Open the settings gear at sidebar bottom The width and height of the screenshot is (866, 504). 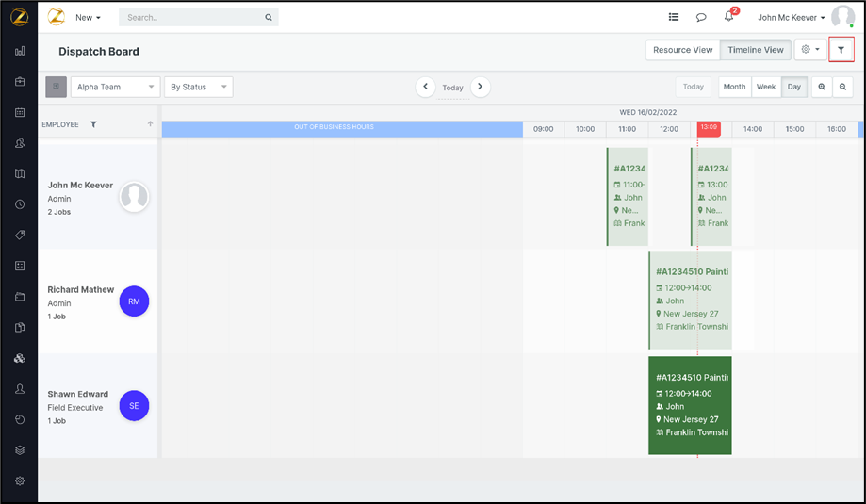point(20,480)
